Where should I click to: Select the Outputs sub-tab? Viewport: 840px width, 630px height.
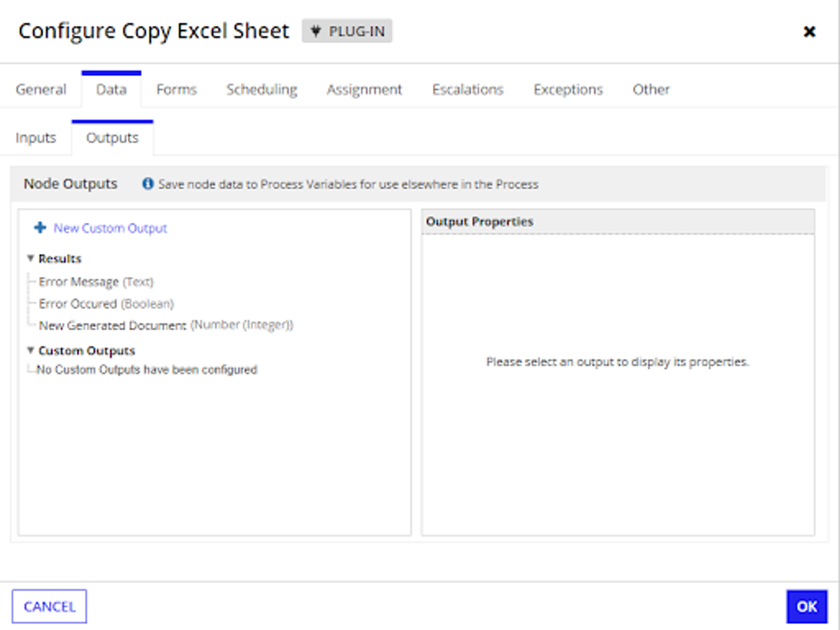point(112,138)
